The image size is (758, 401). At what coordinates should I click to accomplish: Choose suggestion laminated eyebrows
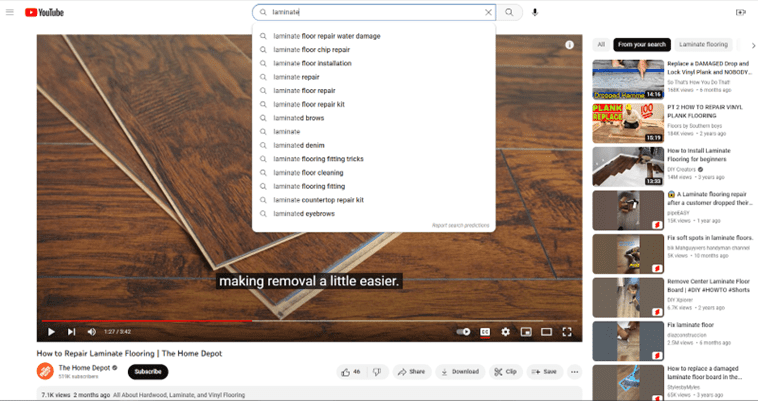coord(374,214)
